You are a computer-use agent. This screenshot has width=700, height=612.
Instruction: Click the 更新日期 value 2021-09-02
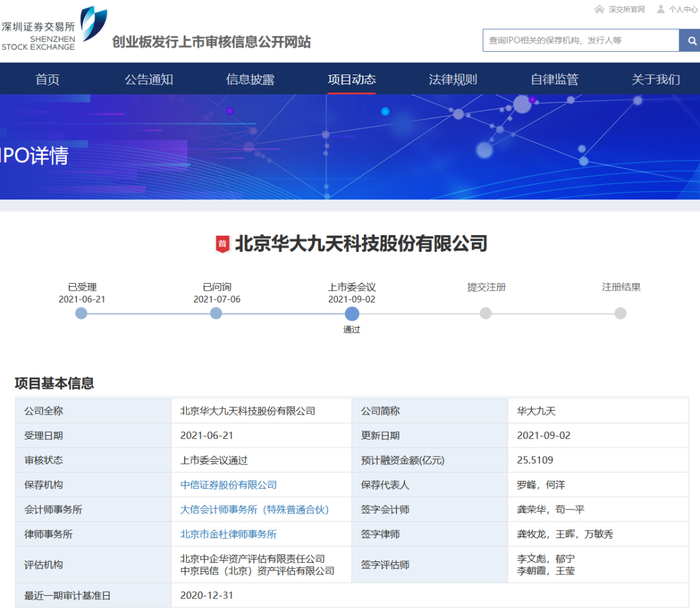(544, 435)
